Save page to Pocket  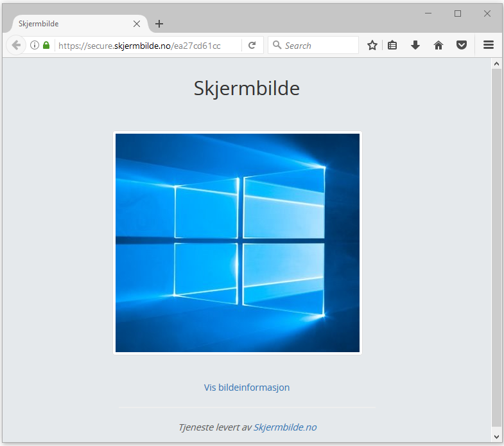pyautogui.click(x=461, y=46)
